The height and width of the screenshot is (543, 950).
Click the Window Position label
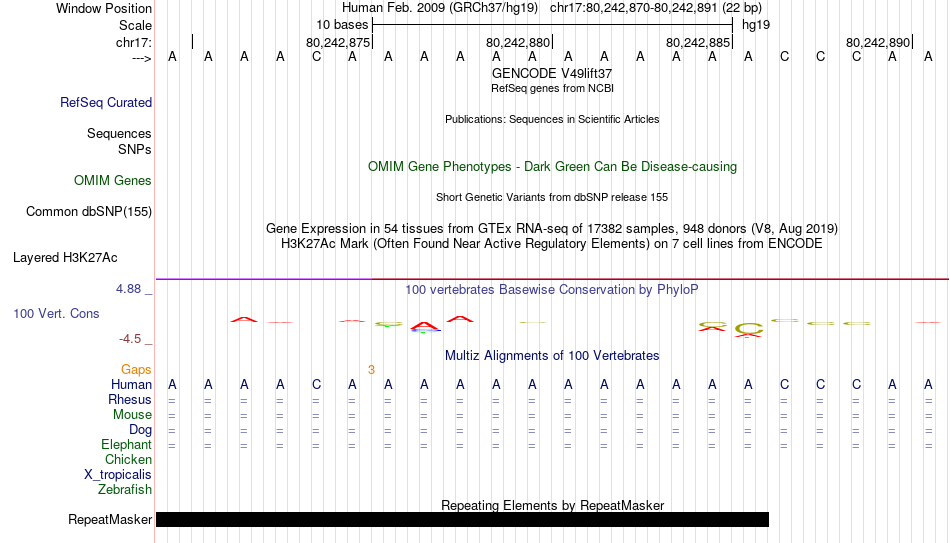point(104,8)
